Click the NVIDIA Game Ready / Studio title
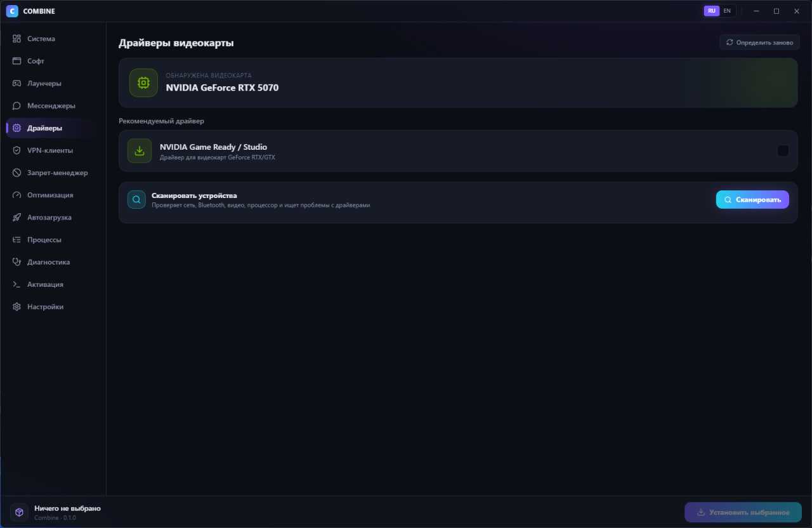This screenshot has width=812, height=528. click(213, 147)
